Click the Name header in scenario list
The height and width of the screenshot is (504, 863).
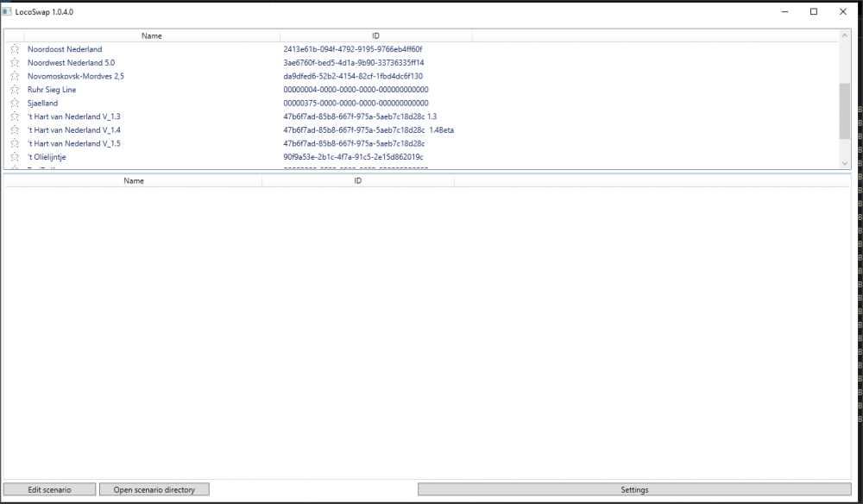[134, 181]
